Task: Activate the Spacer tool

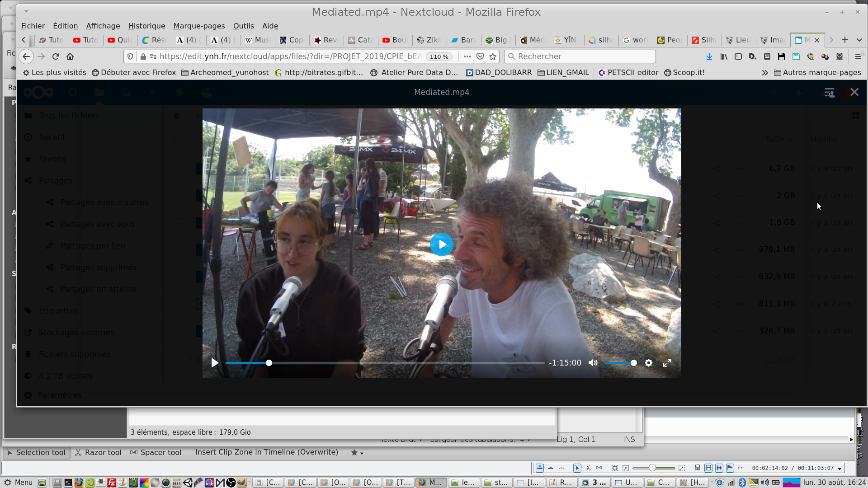Action: coord(156,452)
